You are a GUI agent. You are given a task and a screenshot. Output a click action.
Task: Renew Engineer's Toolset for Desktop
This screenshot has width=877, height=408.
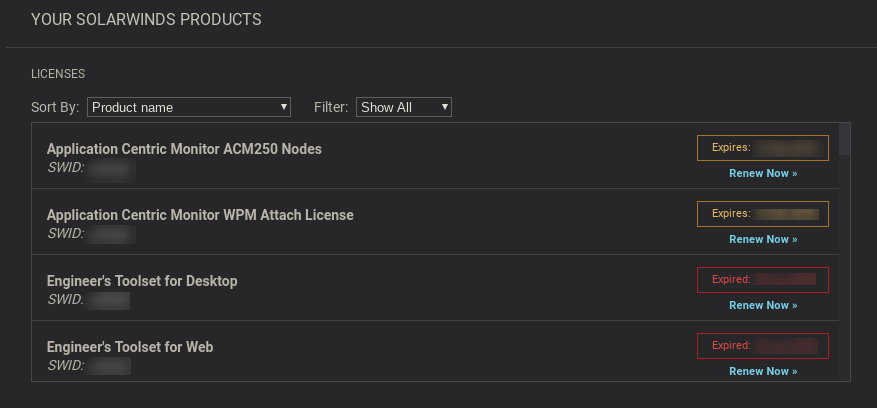pos(763,305)
